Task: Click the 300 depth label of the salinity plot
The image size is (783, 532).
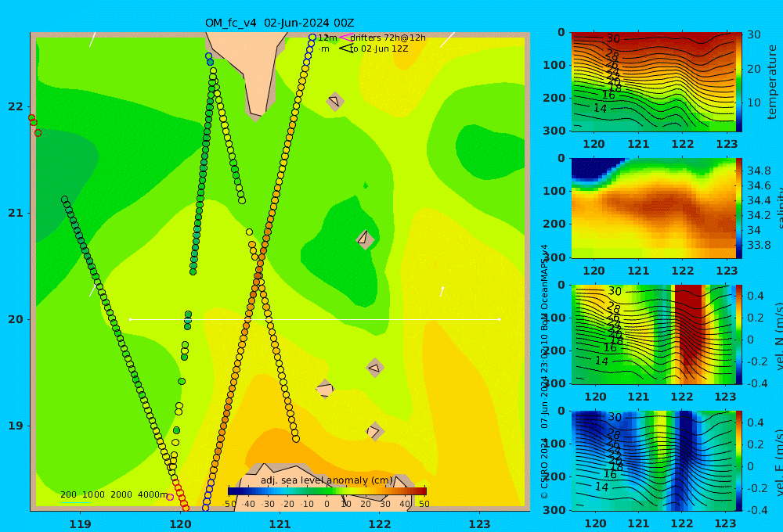Action: (x=554, y=257)
